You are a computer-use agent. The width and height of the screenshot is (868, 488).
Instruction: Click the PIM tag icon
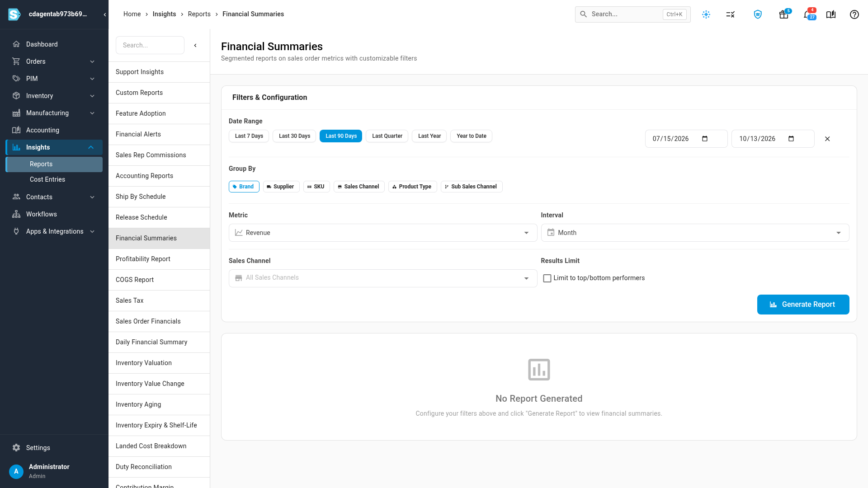(x=16, y=79)
